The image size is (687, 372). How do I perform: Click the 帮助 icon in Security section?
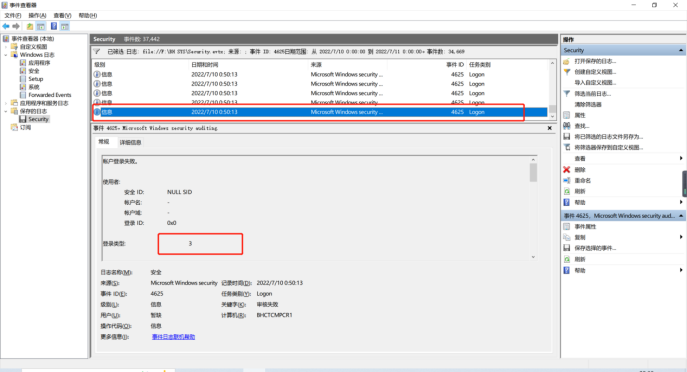point(567,202)
